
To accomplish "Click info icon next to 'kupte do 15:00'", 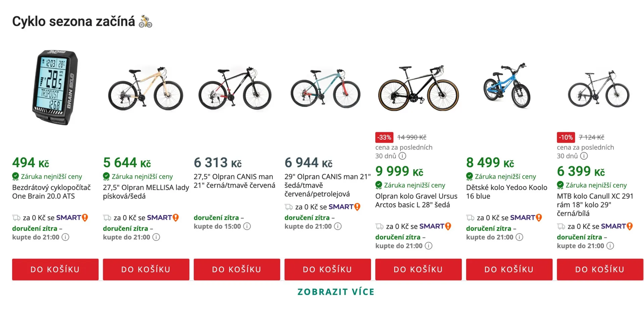I will pos(247,226).
